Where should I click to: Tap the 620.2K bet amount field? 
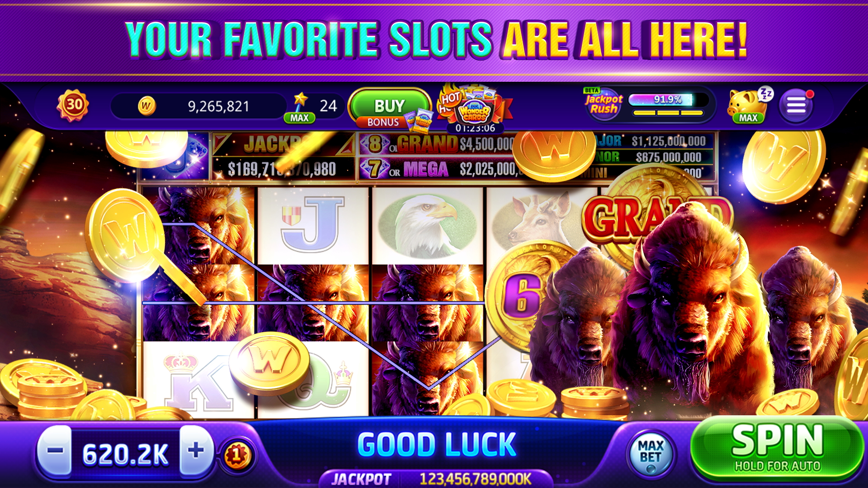(126, 454)
